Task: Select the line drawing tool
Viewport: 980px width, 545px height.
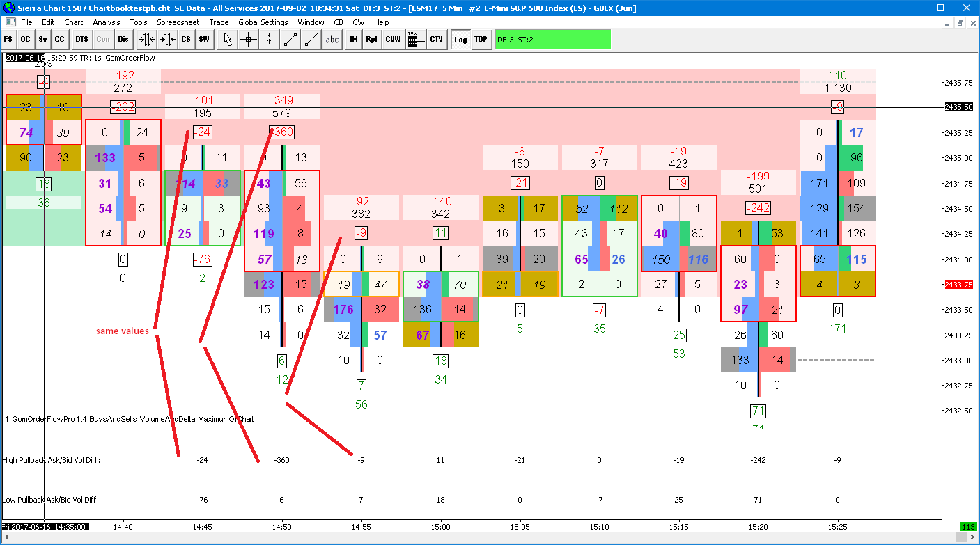Action: (290, 40)
